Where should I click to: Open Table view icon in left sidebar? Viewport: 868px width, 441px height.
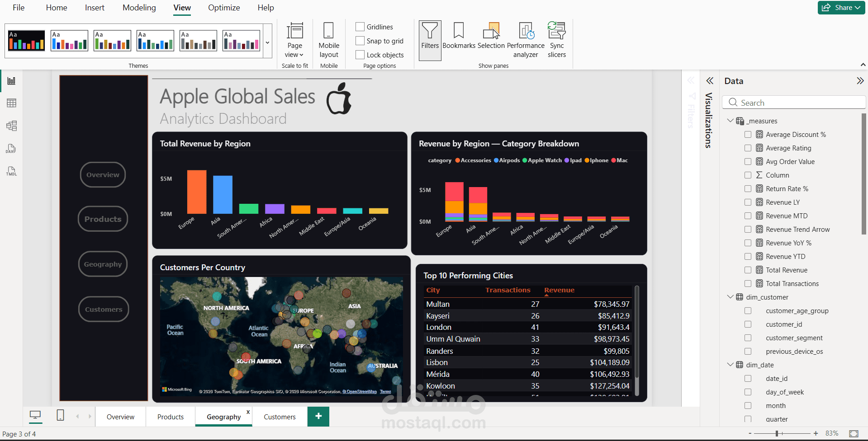pos(11,103)
